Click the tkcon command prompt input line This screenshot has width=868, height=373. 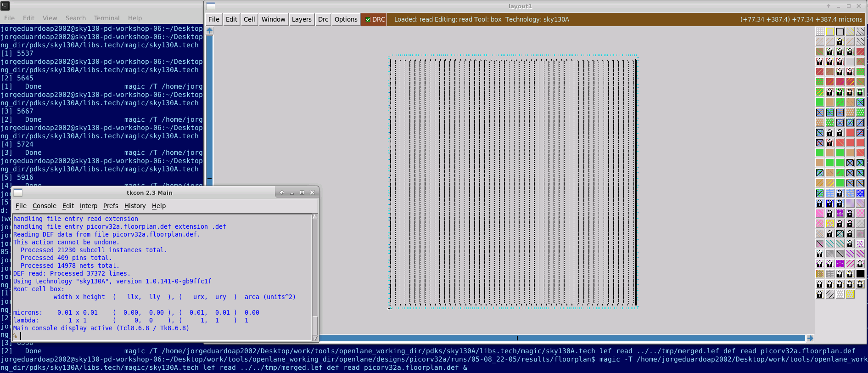(x=163, y=336)
